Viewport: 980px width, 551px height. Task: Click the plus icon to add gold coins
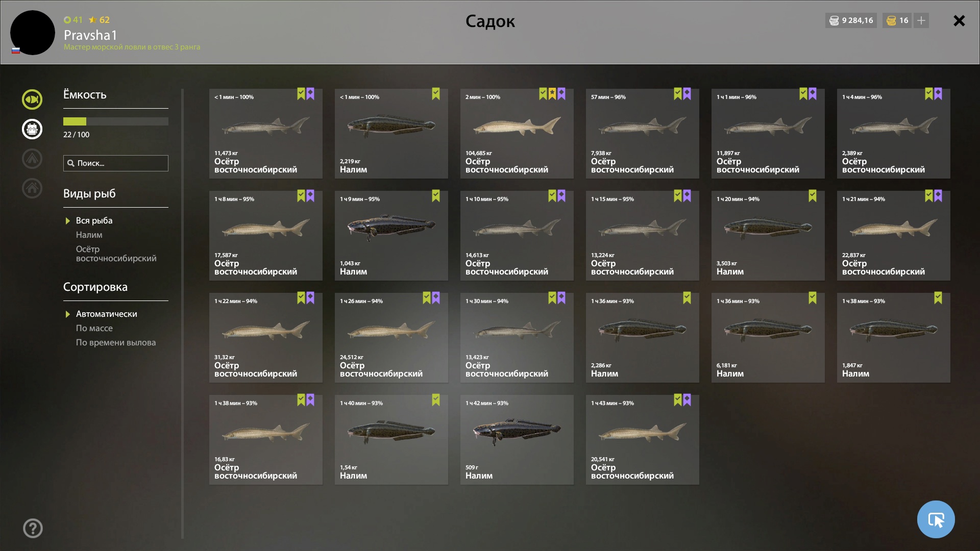pos(921,20)
